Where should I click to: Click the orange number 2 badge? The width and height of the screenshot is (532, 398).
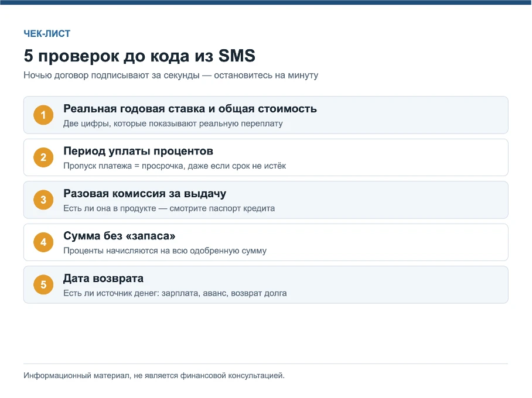(43, 157)
